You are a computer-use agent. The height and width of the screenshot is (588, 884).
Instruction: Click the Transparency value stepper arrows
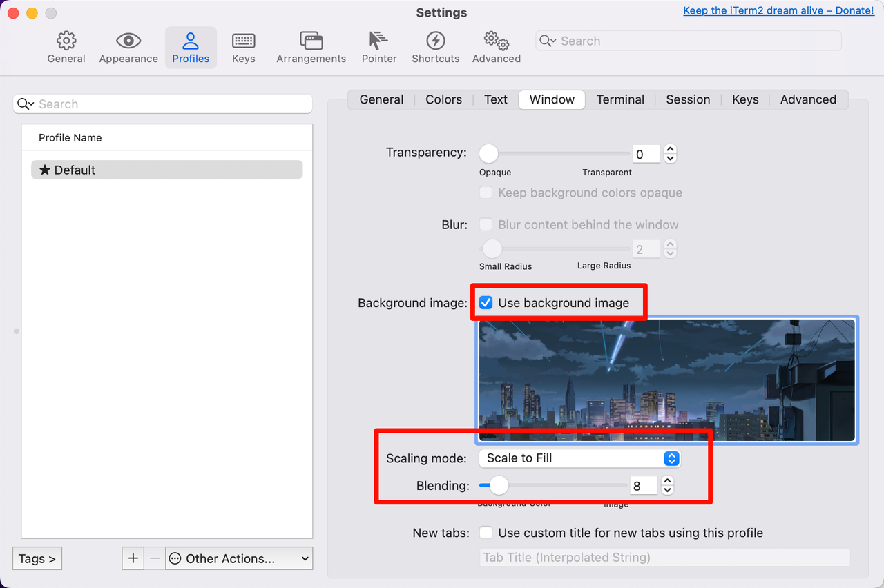tap(670, 153)
